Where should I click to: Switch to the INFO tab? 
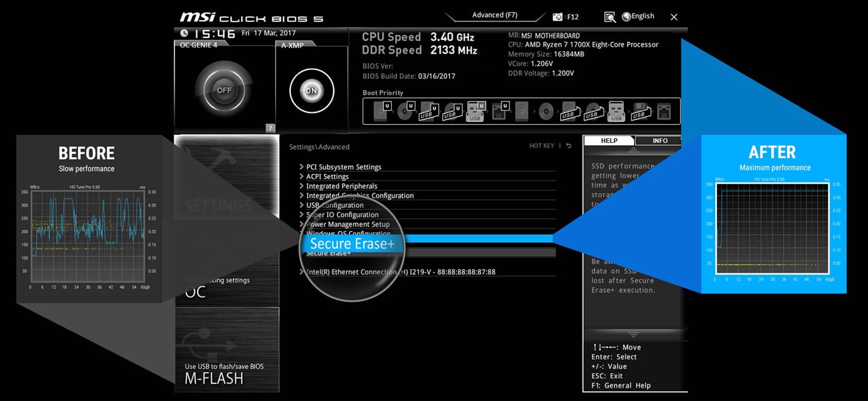660,140
